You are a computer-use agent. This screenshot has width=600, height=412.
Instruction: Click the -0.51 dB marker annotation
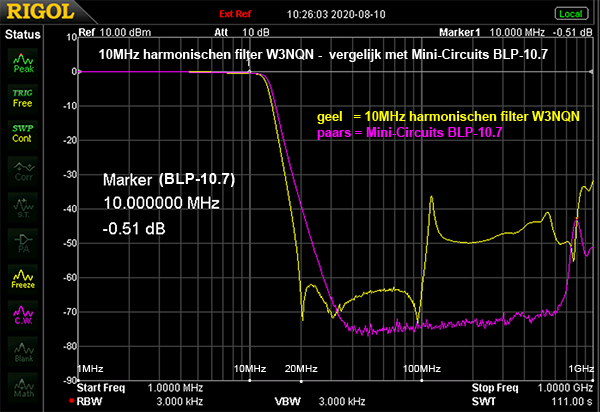(x=134, y=229)
